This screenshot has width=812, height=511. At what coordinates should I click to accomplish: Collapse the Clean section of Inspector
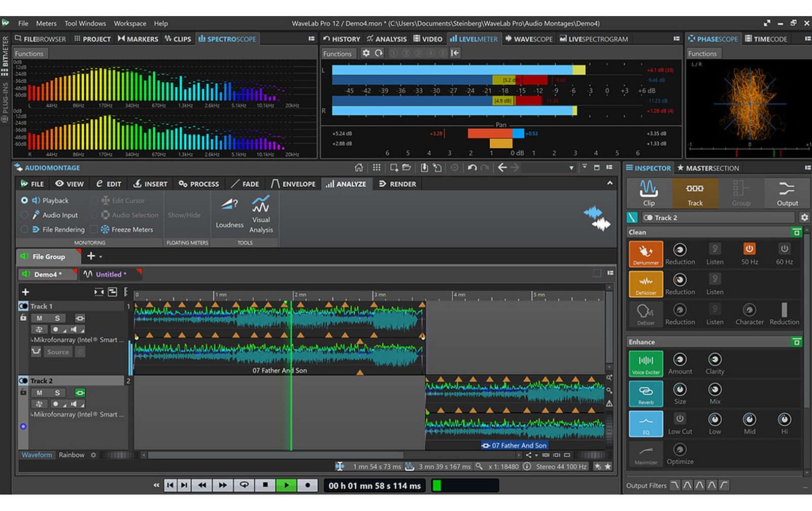click(796, 232)
